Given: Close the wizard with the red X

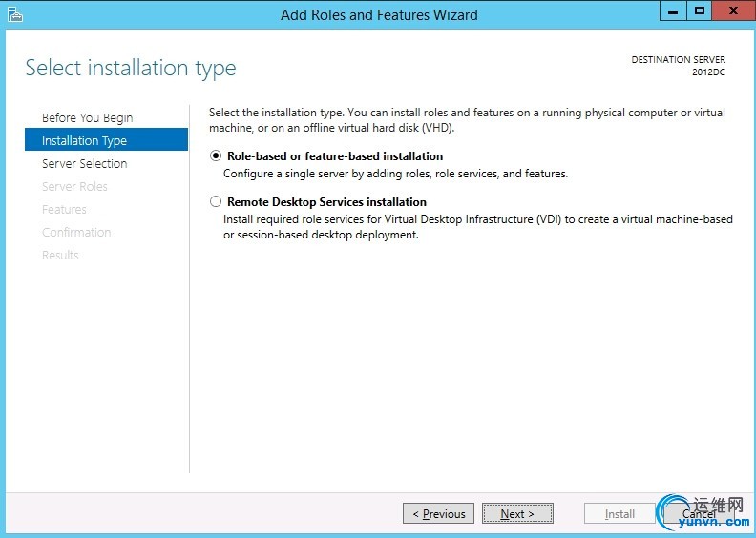Looking at the screenshot, I should 731,11.
